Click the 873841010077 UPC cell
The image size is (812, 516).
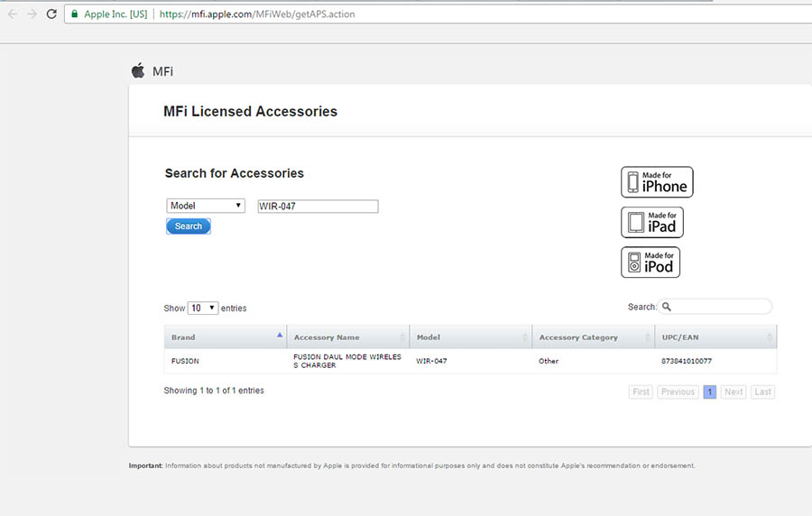687,361
